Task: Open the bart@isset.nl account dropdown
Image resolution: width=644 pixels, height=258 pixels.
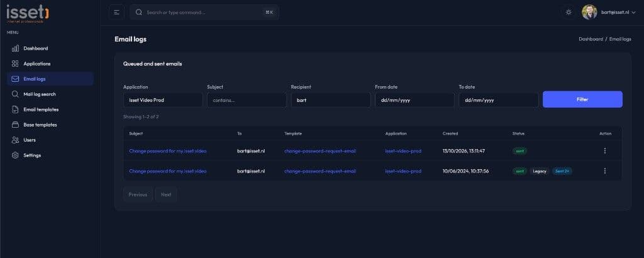Action: [x=618, y=13]
